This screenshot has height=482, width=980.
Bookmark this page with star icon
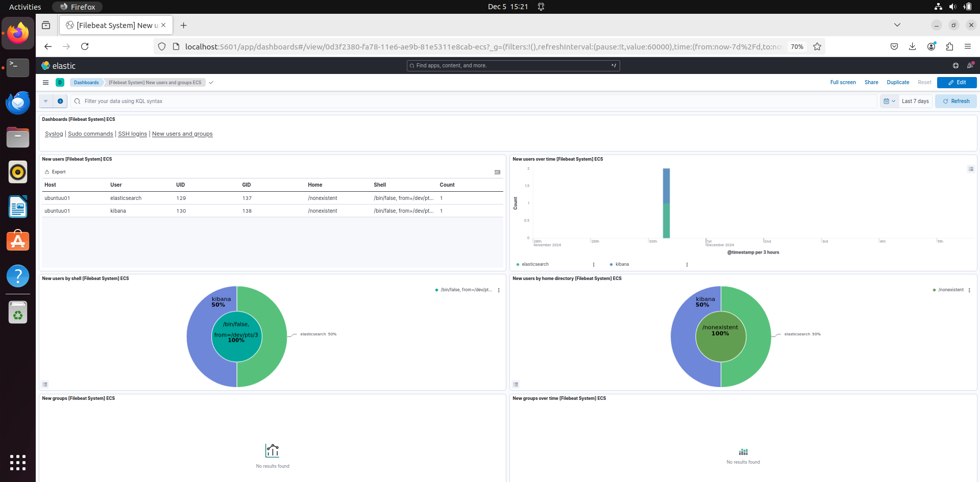[817, 46]
